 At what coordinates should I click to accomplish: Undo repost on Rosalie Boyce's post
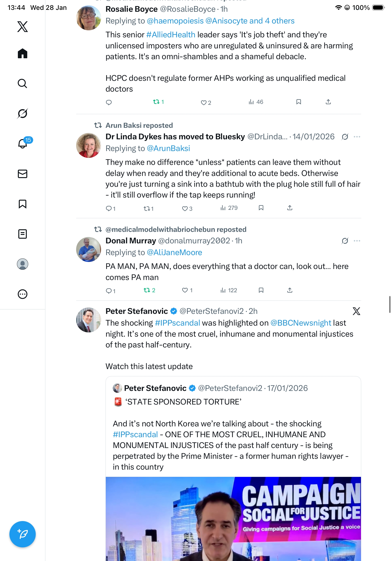pyautogui.click(x=156, y=102)
